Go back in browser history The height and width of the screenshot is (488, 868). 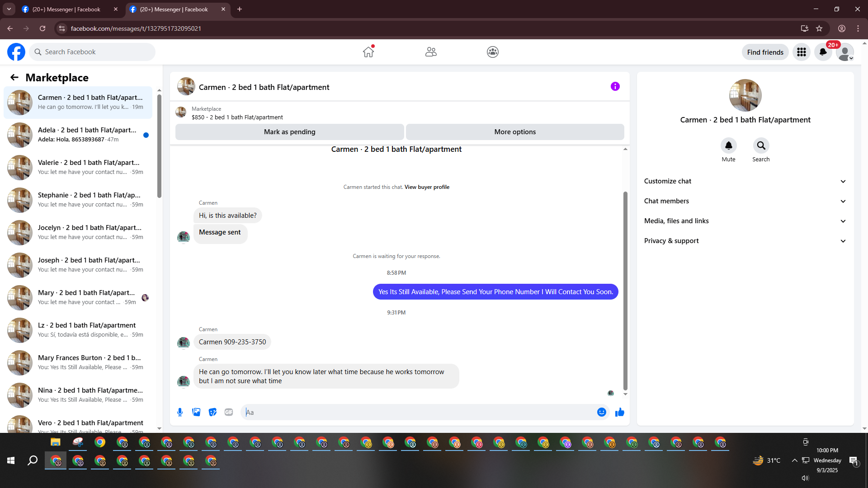[10, 28]
